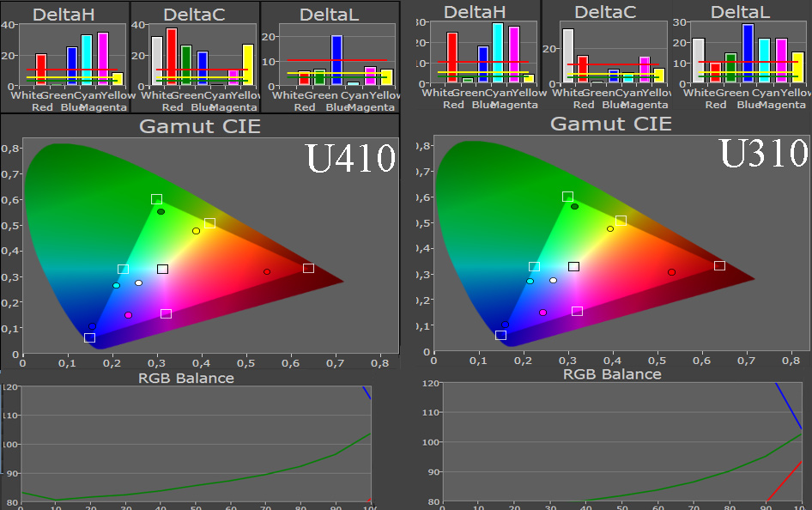Click the magenta bar in U410 DeltaL chart
812x510 pixels.
click(x=370, y=76)
